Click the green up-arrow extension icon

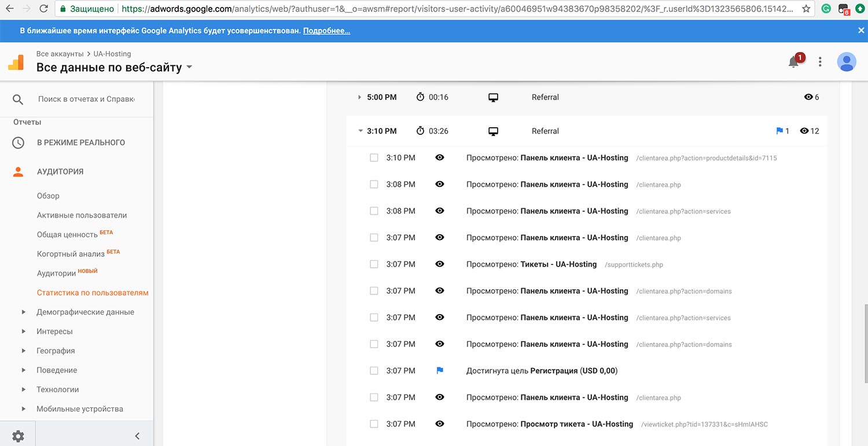860,9
